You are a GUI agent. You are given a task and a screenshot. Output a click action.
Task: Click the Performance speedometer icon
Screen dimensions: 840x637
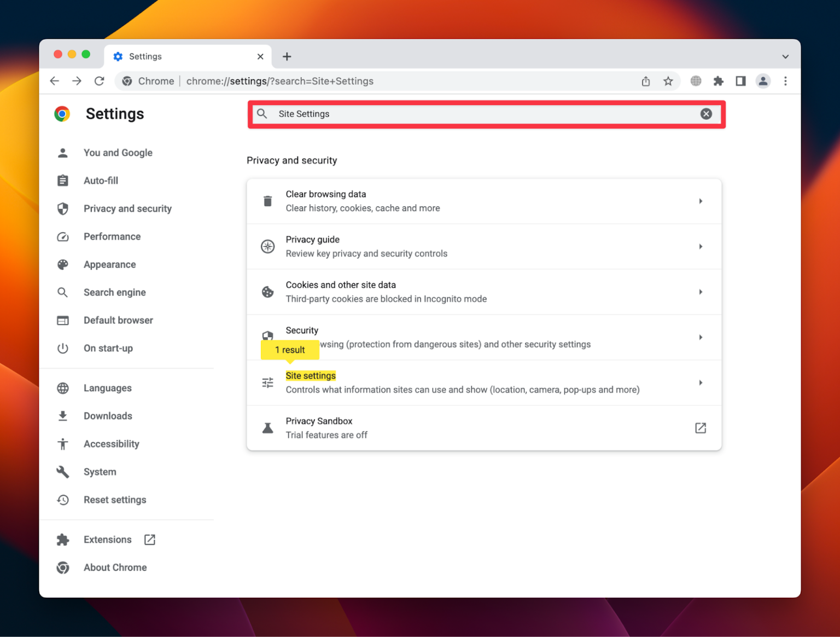[63, 236]
